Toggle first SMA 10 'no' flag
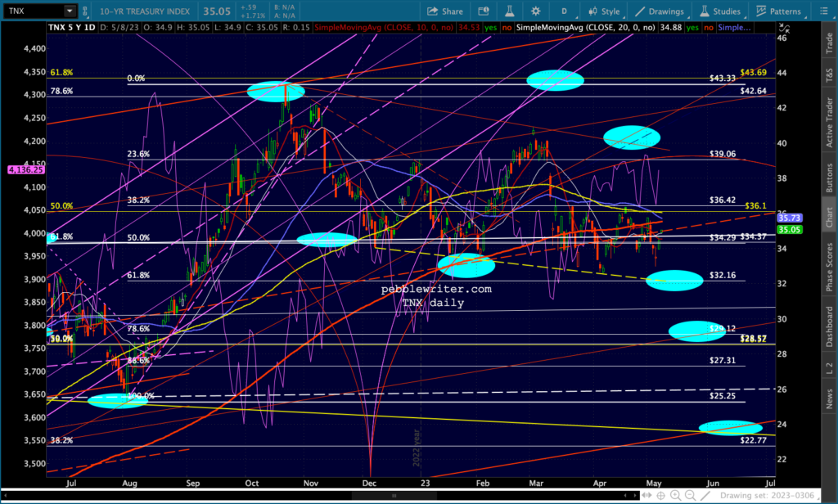 pyautogui.click(x=507, y=27)
